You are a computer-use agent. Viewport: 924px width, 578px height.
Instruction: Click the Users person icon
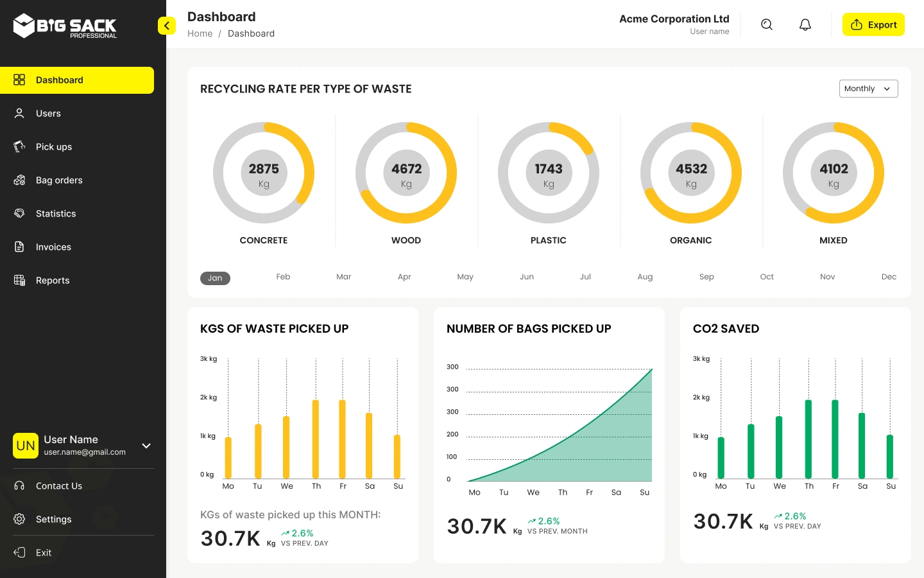pyautogui.click(x=19, y=113)
